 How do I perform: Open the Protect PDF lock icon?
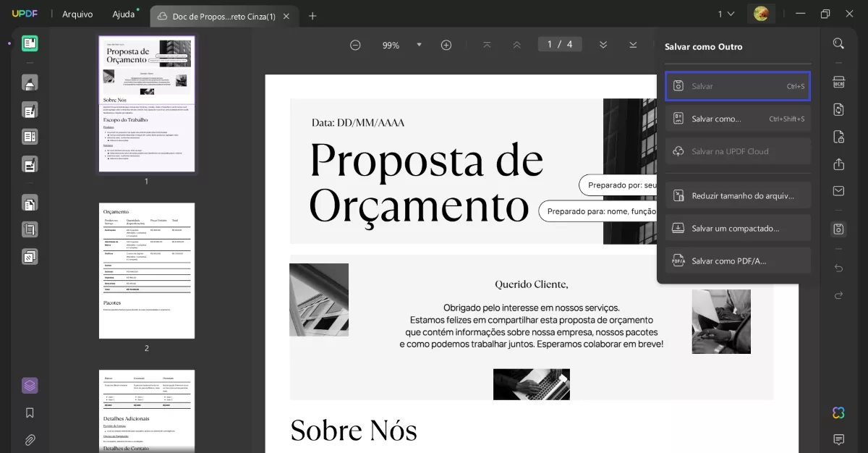(x=838, y=137)
